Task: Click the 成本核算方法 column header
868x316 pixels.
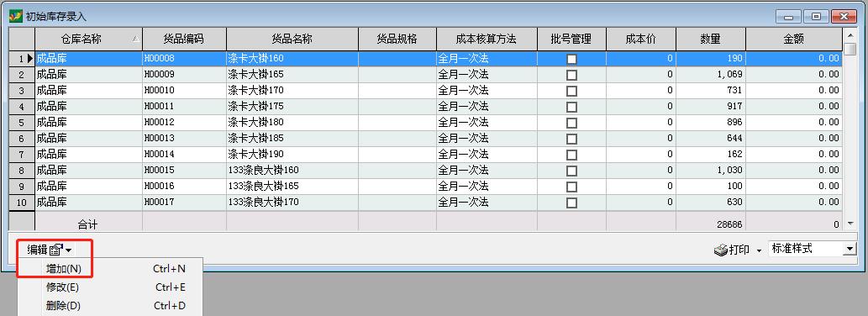Action: click(486, 39)
